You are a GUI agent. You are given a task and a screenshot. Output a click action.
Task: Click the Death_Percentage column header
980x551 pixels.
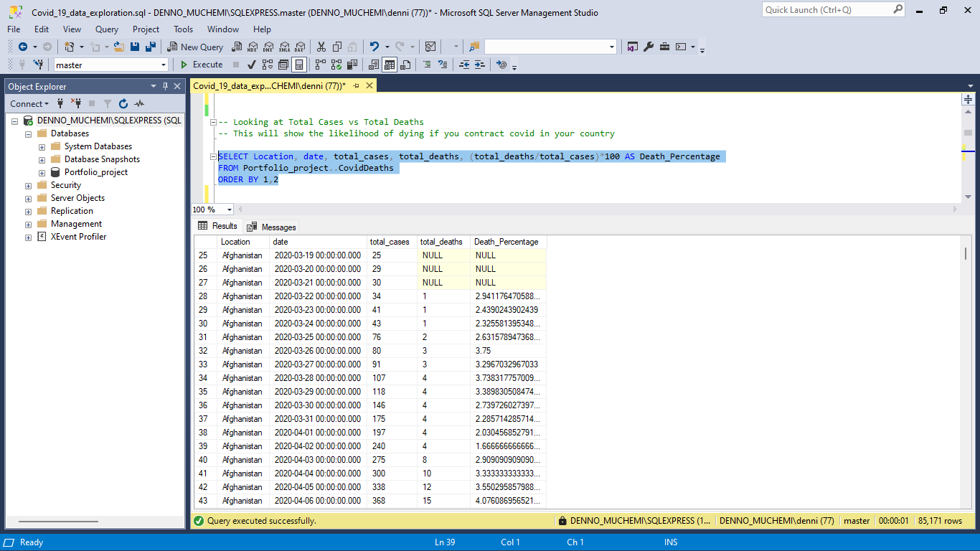pyautogui.click(x=508, y=242)
